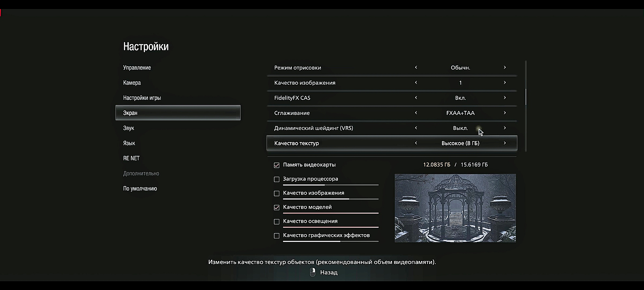Click the 12.0835 ГБ used memory value
Screen dimensions: 644x290
tap(437, 165)
